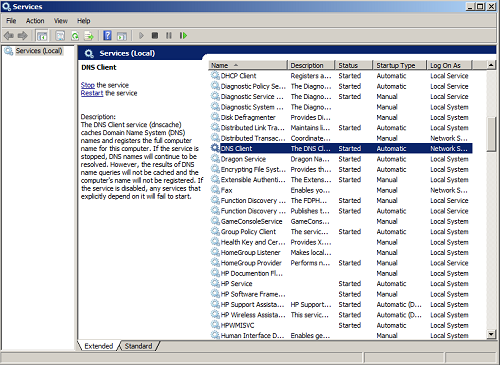Open the View menu
The width and height of the screenshot is (500, 365).
(61, 21)
